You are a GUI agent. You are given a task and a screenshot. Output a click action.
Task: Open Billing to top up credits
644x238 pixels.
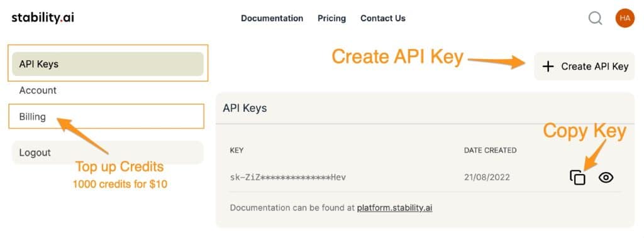(x=106, y=117)
